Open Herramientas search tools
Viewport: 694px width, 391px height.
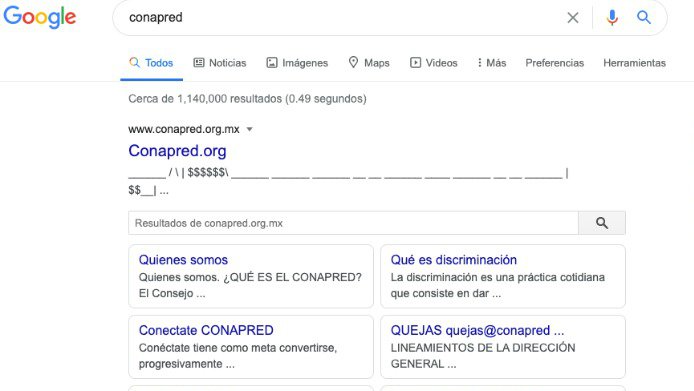coord(634,63)
